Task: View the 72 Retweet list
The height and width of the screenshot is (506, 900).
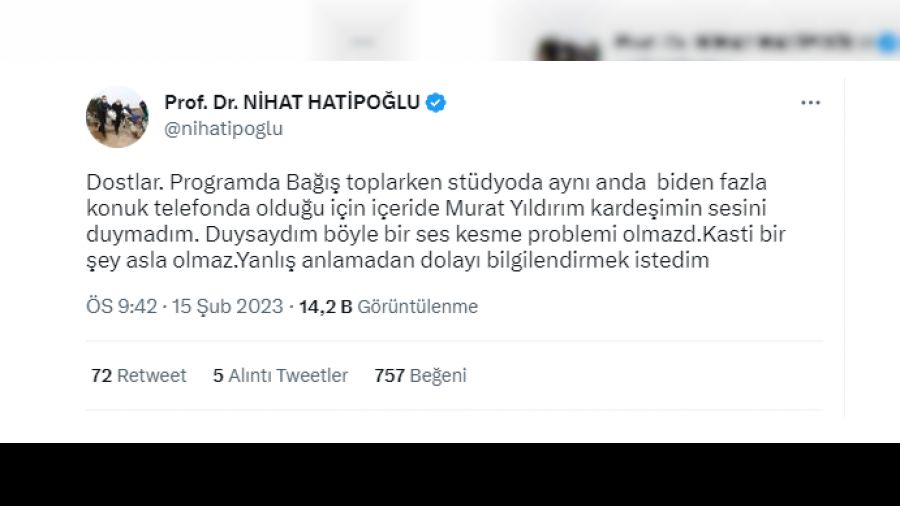Action: click(138, 375)
